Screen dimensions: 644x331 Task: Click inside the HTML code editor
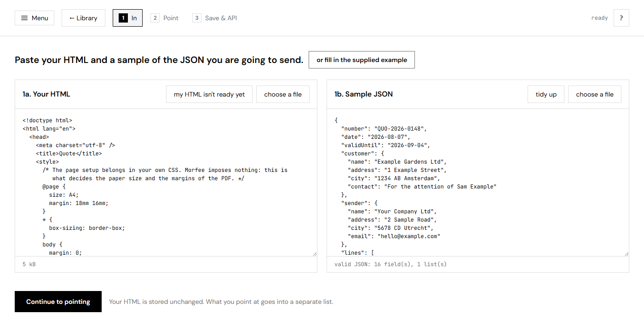click(x=166, y=183)
